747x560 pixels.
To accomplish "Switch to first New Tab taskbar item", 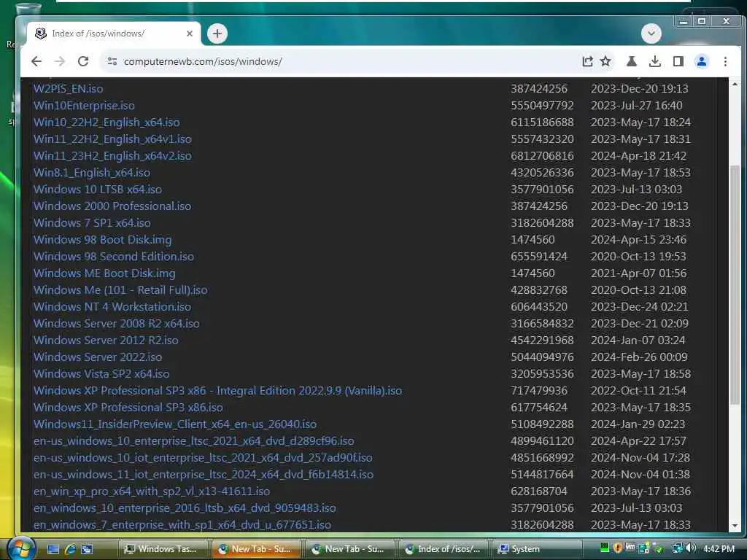I will tap(256, 549).
